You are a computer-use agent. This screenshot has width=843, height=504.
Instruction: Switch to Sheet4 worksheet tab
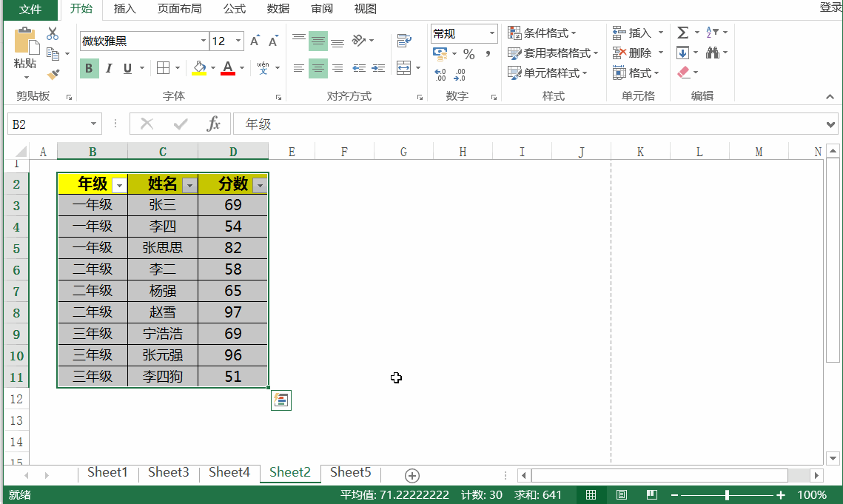click(229, 472)
